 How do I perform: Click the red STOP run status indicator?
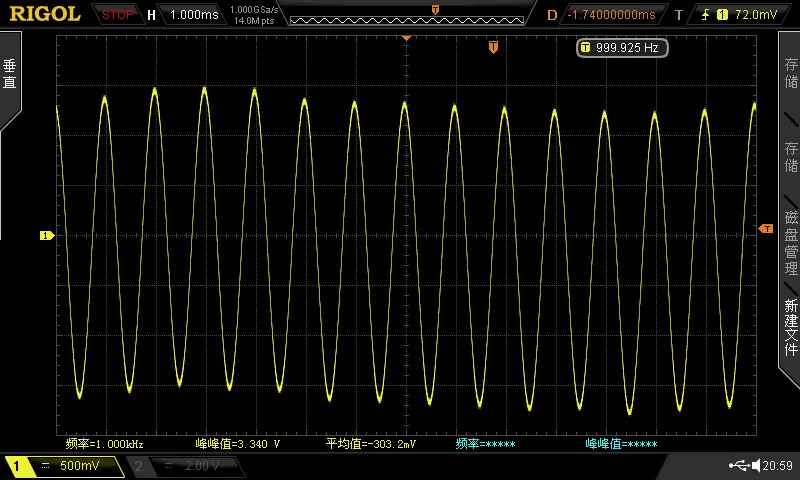tap(117, 15)
